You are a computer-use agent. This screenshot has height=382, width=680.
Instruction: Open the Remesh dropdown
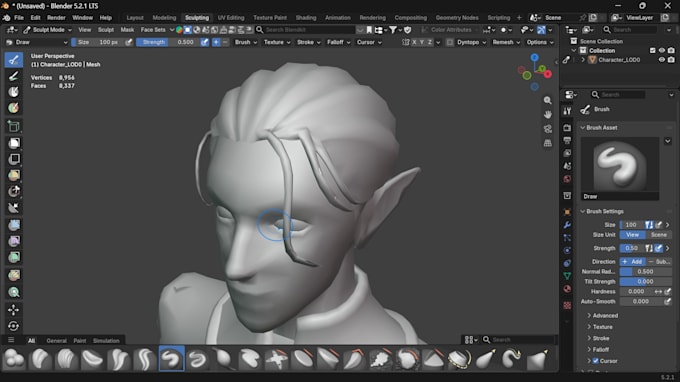(x=506, y=42)
